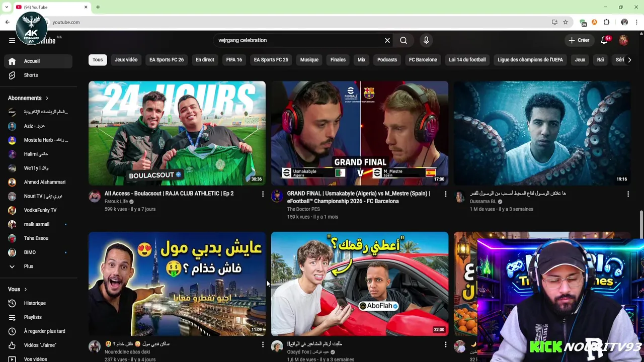Select the EA Sports FC 26 chip
The height and width of the screenshot is (362, 644).
167,60
